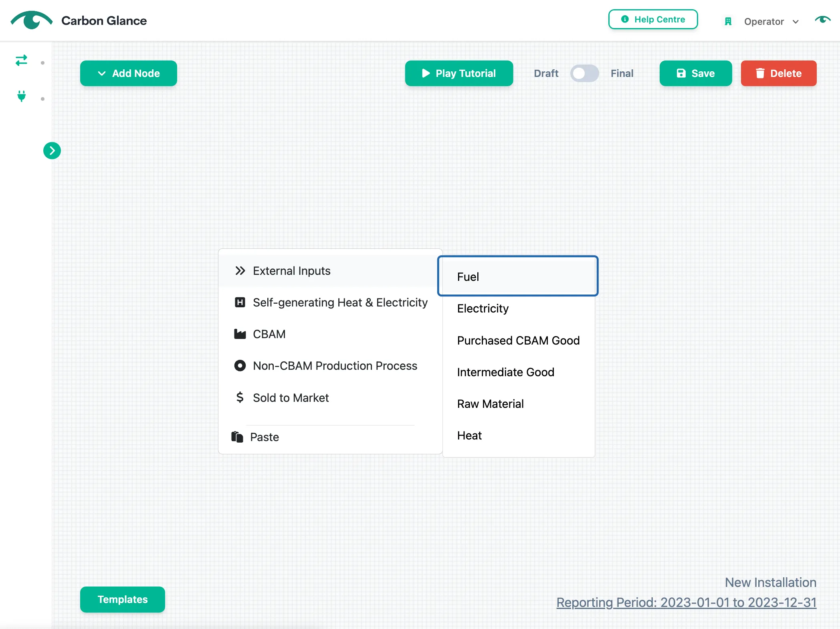Click the small eye icon top right
This screenshot has height=629, width=840.
(x=823, y=20)
